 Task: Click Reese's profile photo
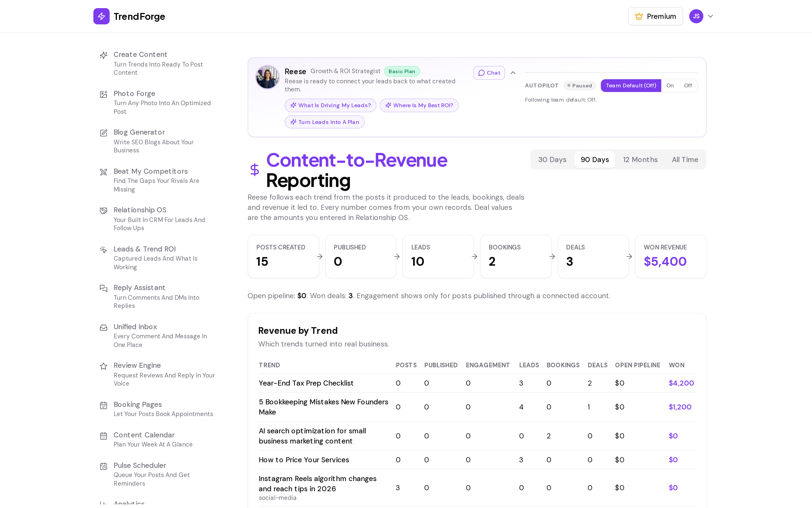pos(267,77)
